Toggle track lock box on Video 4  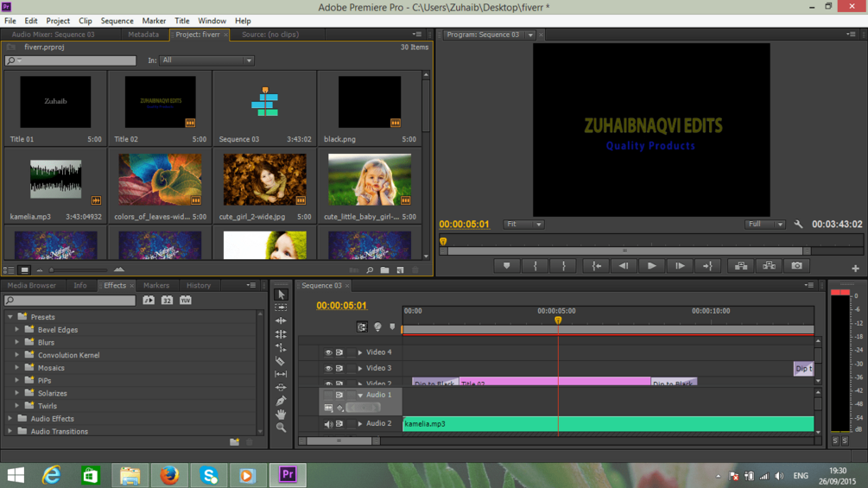point(351,352)
